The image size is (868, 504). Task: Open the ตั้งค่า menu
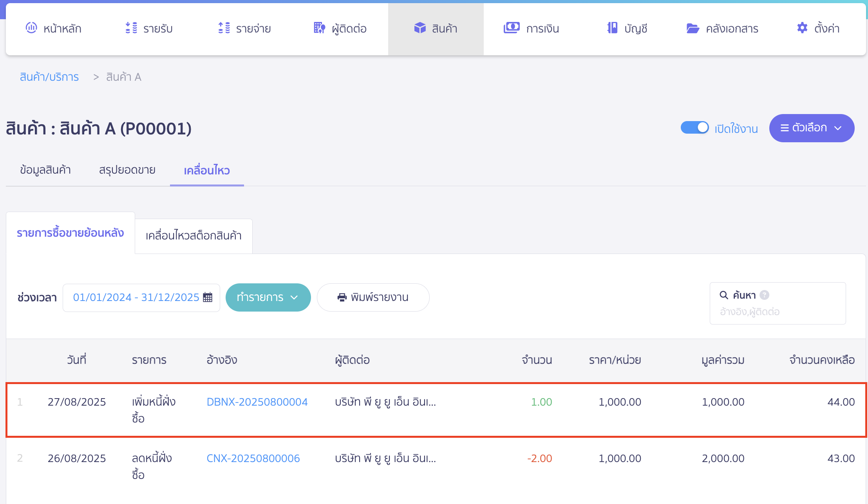pos(818,29)
